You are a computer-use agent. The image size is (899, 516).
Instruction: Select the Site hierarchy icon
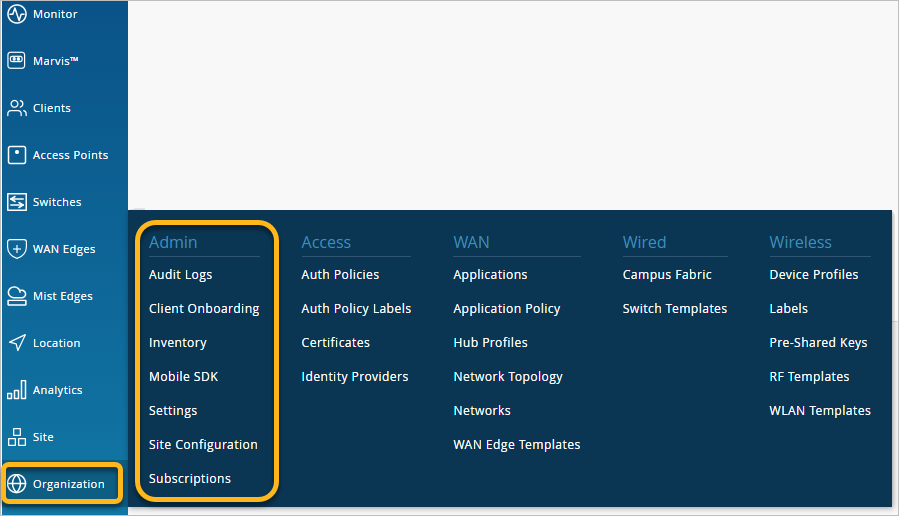click(16, 437)
